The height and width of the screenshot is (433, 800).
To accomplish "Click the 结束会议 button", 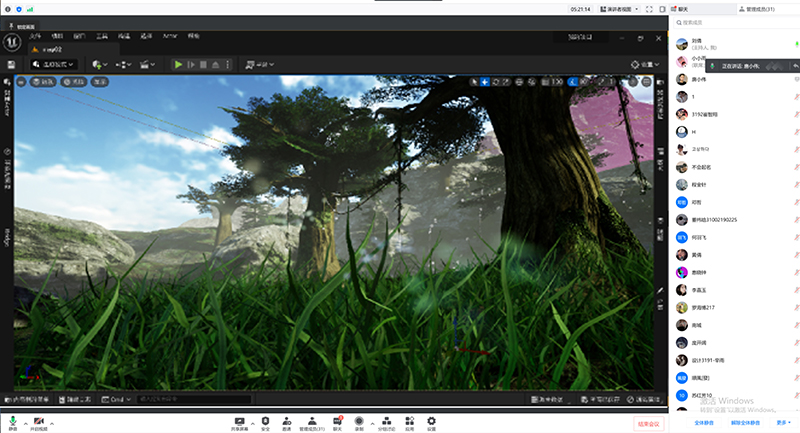I will tap(647, 423).
